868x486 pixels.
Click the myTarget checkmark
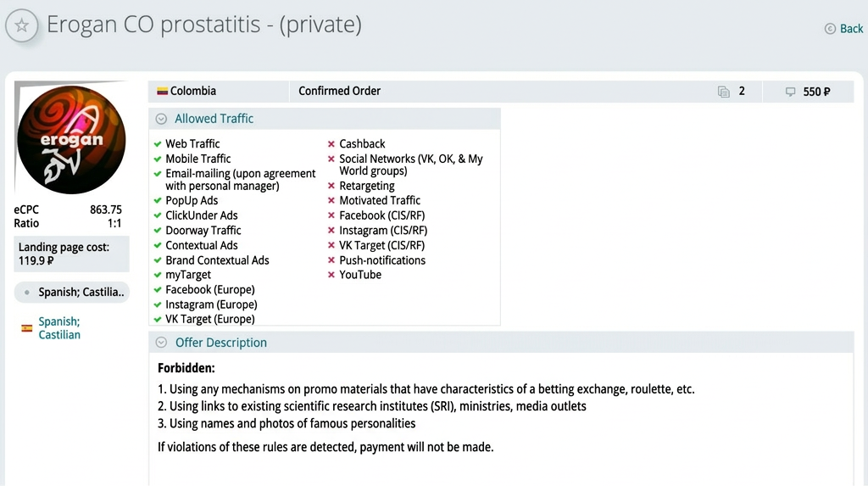coord(158,275)
